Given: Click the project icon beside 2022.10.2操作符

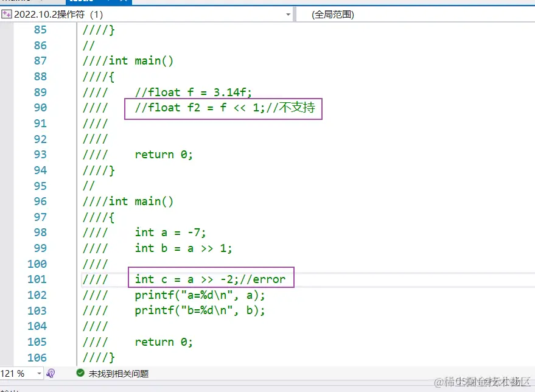Looking at the screenshot, I should pos(7,15).
